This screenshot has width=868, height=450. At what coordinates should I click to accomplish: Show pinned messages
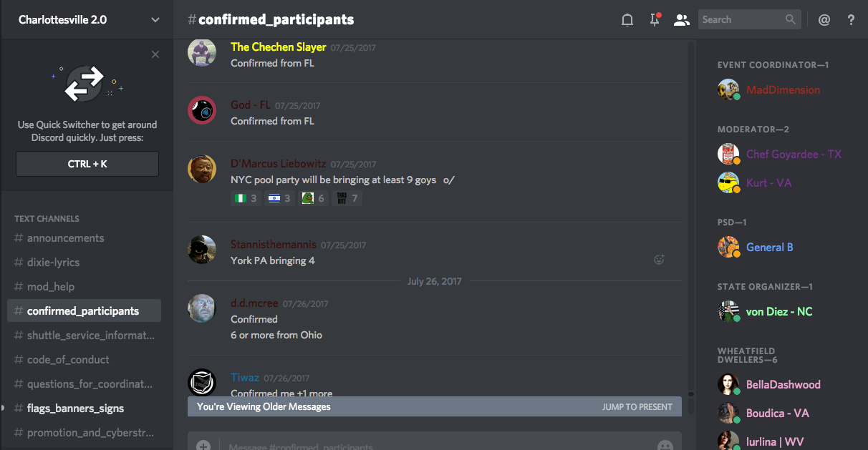coord(655,19)
